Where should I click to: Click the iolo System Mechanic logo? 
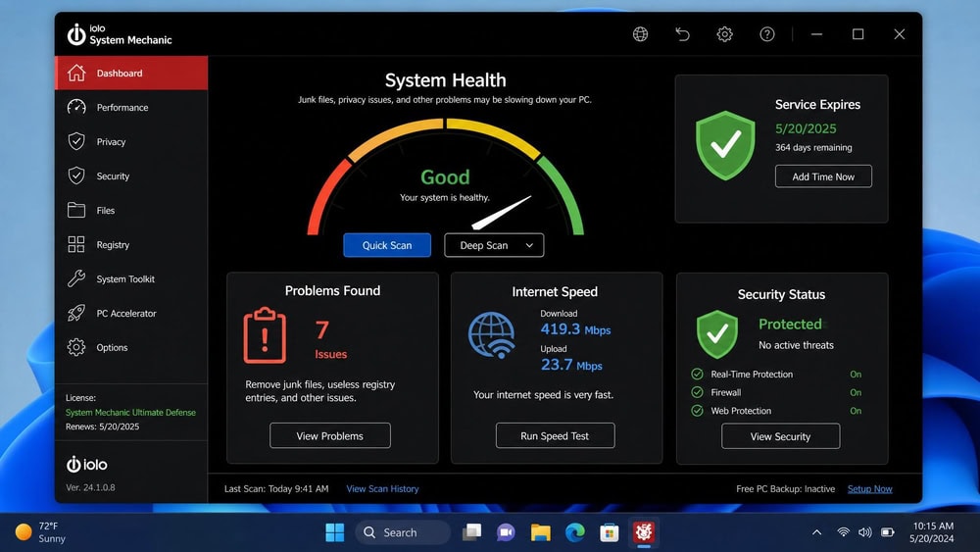[x=120, y=34]
